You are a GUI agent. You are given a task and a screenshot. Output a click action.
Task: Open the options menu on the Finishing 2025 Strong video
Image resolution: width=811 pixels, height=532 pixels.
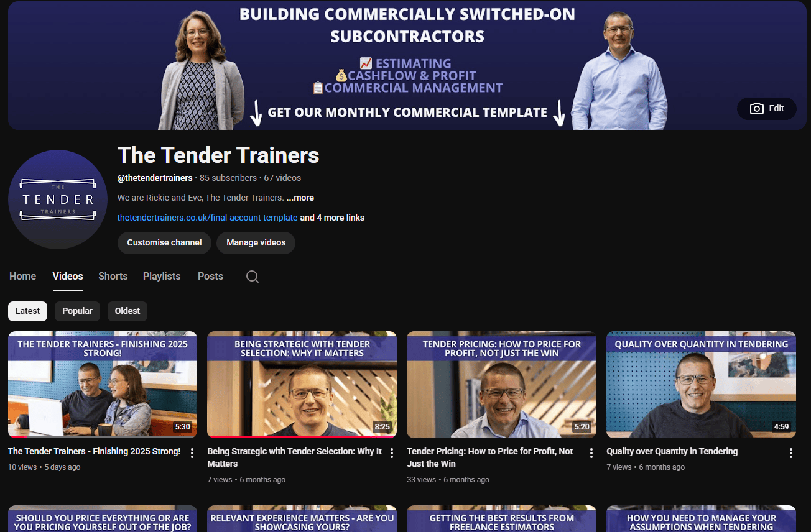(x=192, y=453)
